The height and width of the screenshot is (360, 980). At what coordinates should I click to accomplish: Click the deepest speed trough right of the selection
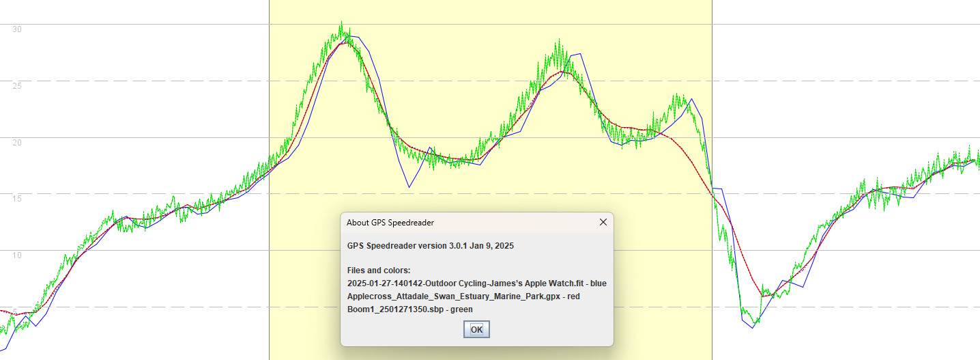[753, 324]
